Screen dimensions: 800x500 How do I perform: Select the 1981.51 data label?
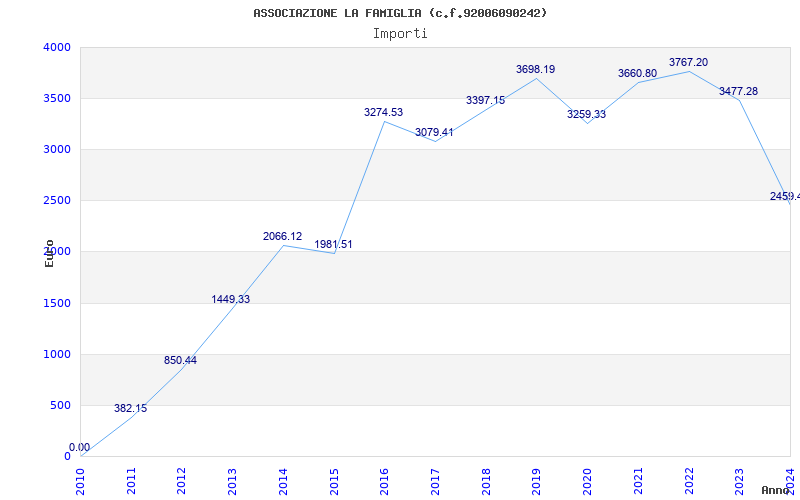point(333,244)
